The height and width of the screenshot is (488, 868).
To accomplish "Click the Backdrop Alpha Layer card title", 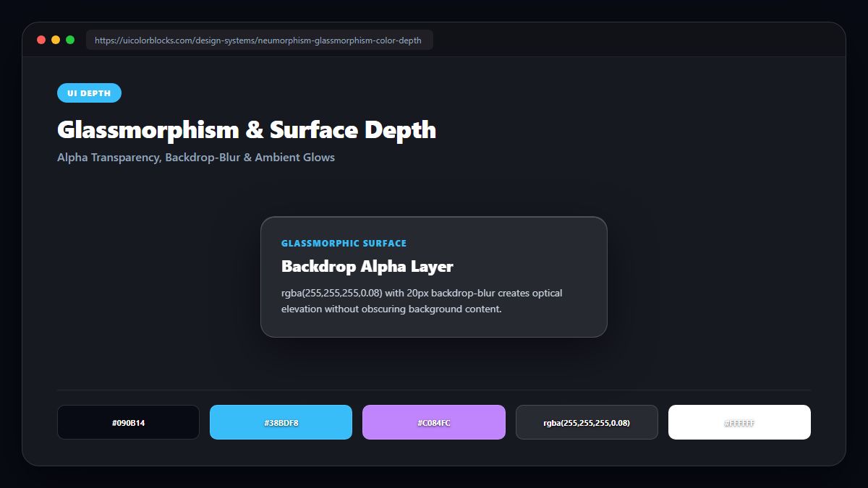I will point(367,267).
